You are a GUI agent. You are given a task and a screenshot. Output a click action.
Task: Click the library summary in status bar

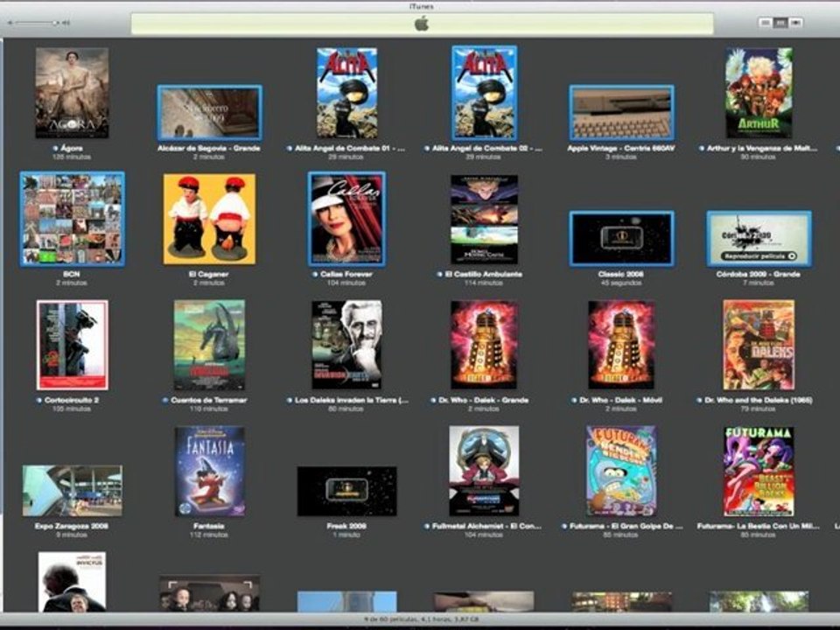pyautogui.click(x=421, y=619)
